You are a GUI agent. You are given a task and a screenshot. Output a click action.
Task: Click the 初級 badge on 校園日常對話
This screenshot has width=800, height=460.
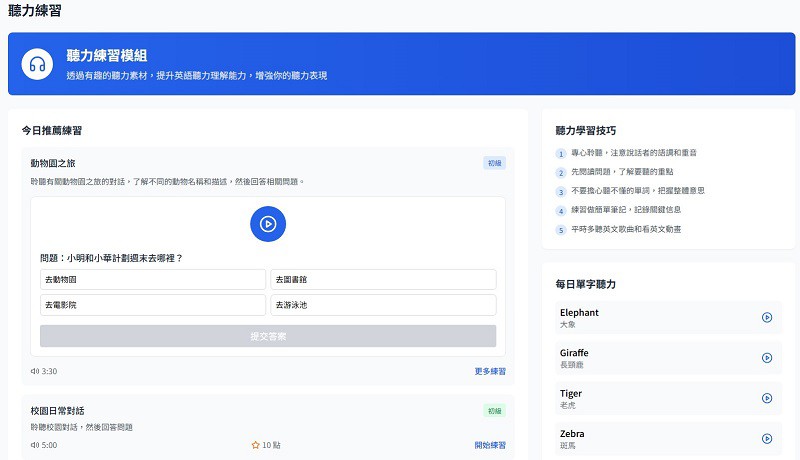click(494, 411)
